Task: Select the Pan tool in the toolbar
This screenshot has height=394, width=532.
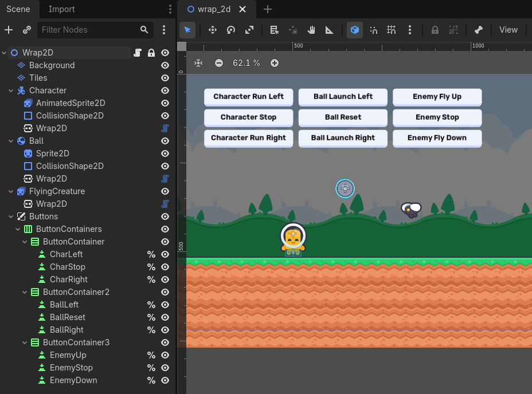Action: 311,30
